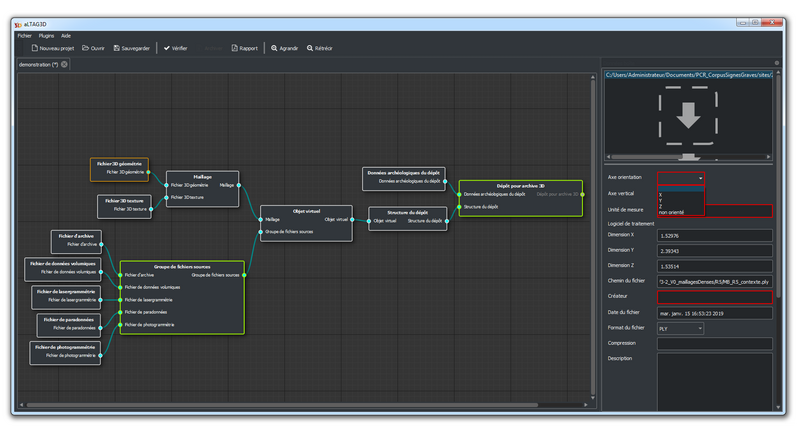The height and width of the screenshot is (431, 800).
Task: Switch to the demonstration tab
Action: 38,64
